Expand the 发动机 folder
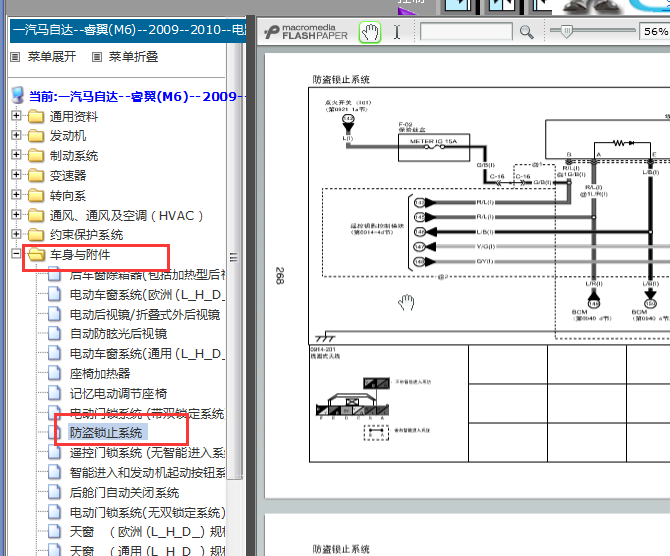 pos(16,135)
